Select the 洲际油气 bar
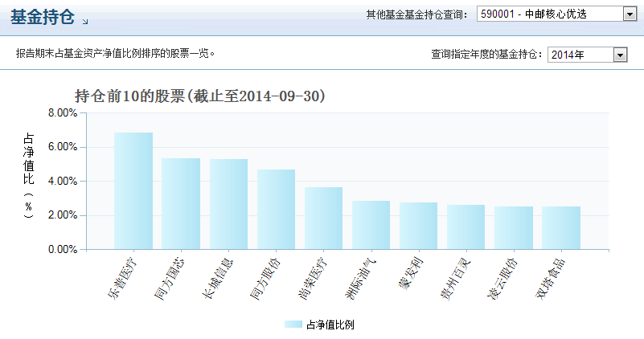This screenshot has width=644, height=339. (371, 225)
